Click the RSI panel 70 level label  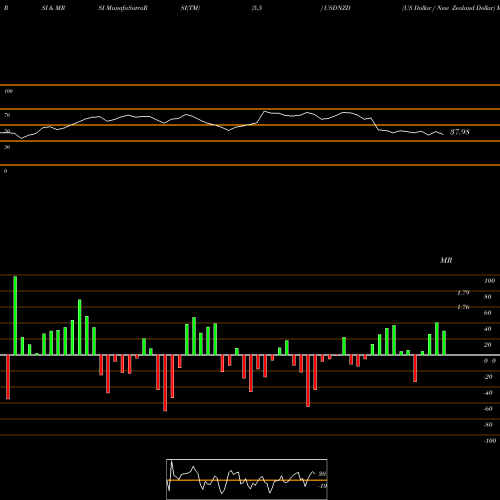tap(7, 115)
